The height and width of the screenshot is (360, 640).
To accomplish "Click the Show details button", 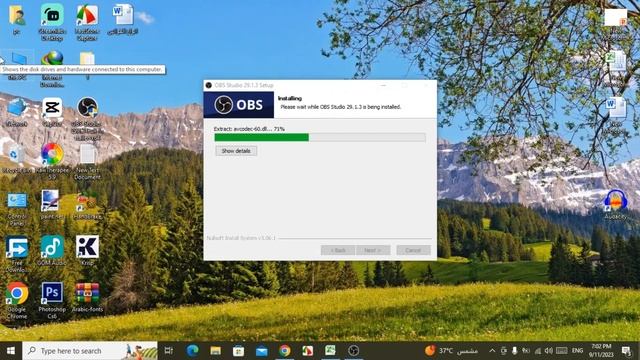I will (236, 151).
